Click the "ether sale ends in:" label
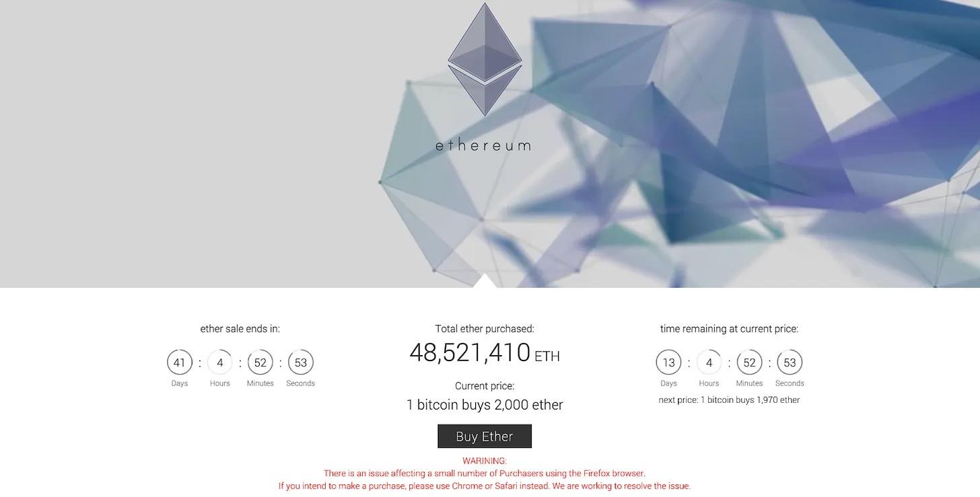Screen dimensions: 980x497 tap(240, 329)
